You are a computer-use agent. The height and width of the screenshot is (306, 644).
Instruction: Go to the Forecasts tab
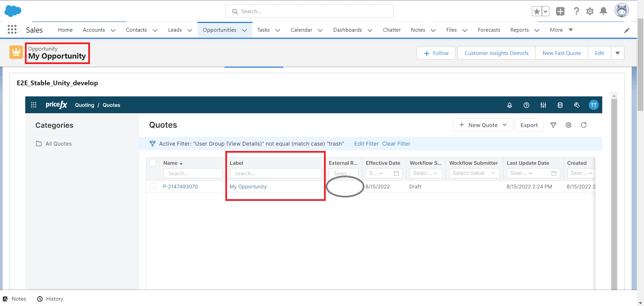[489, 30]
